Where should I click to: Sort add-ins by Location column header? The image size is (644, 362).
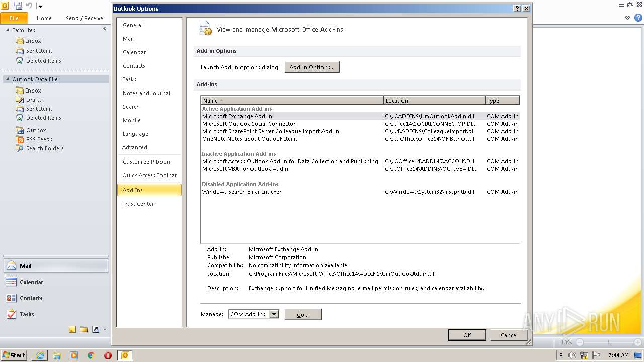pos(434,101)
